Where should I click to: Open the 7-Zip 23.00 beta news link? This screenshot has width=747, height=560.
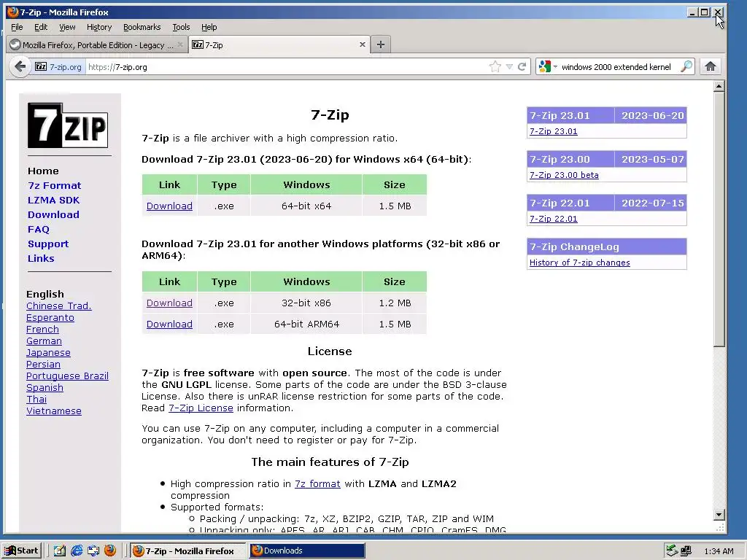pos(564,175)
